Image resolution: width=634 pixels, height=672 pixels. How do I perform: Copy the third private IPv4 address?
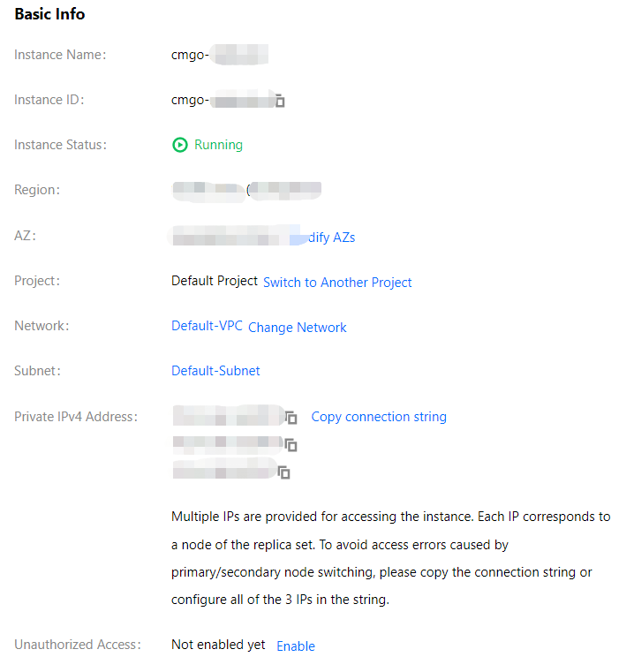283,472
